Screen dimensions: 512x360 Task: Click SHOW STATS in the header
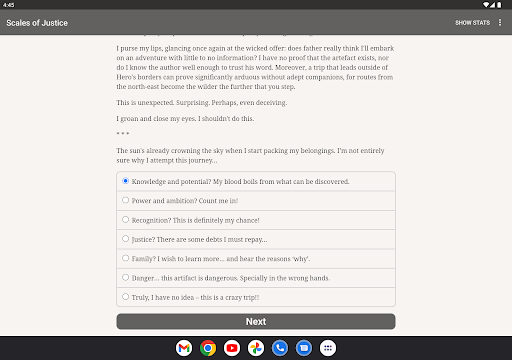pos(472,23)
